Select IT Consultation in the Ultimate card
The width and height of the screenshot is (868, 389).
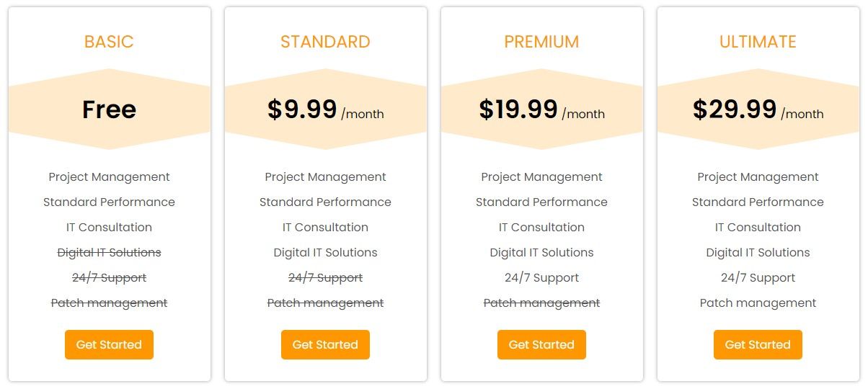[x=758, y=227]
